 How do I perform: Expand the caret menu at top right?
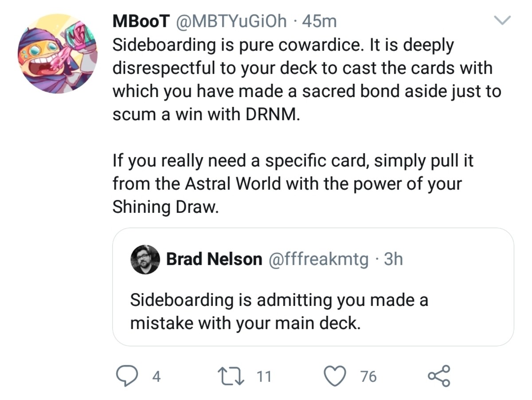[x=502, y=20]
